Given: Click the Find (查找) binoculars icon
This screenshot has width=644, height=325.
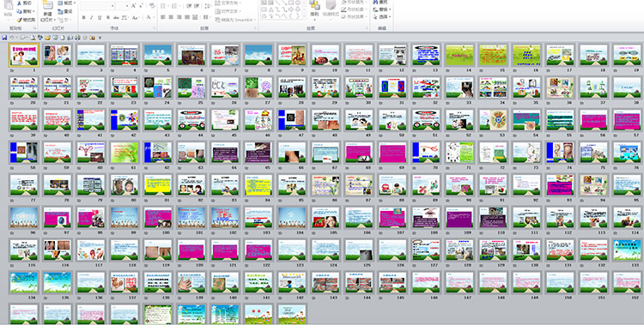Looking at the screenshot, I should tap(376, 2).
